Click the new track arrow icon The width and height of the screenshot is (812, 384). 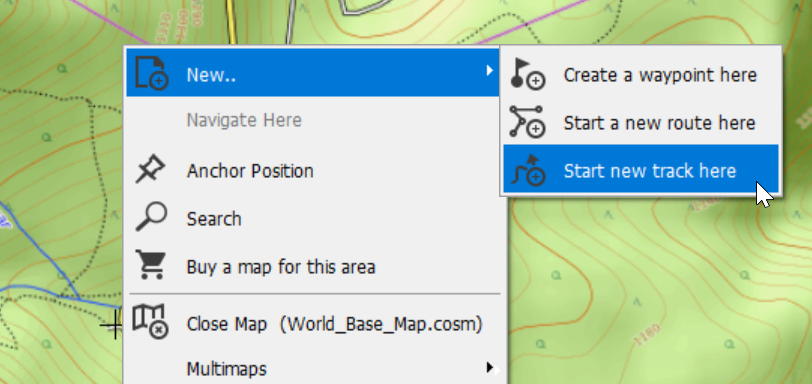point(528,170)
